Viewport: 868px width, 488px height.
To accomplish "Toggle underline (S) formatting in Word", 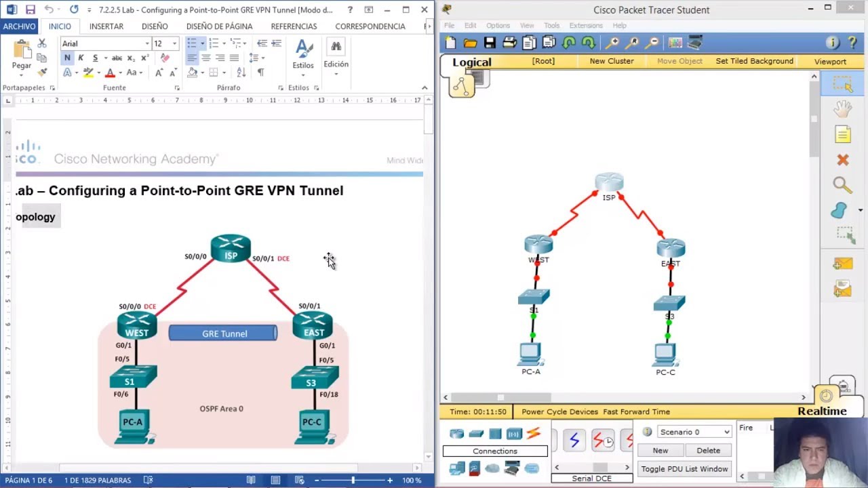I will [x=95, y=58].
